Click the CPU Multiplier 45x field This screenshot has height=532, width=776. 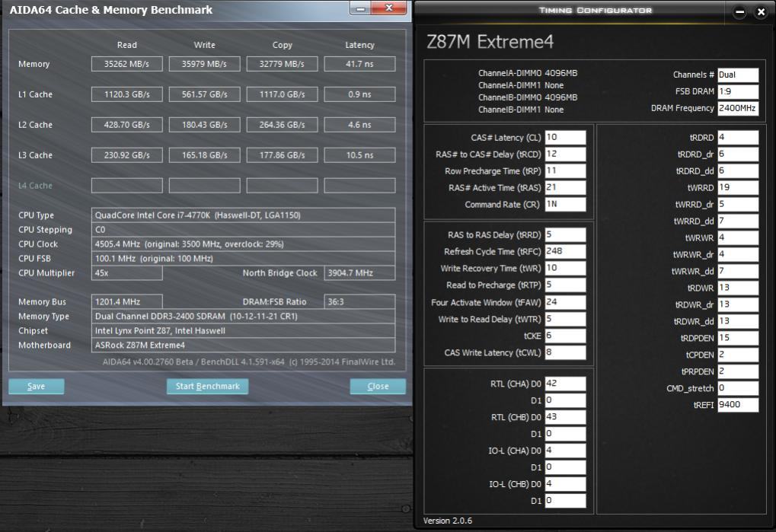pos(126,273)
